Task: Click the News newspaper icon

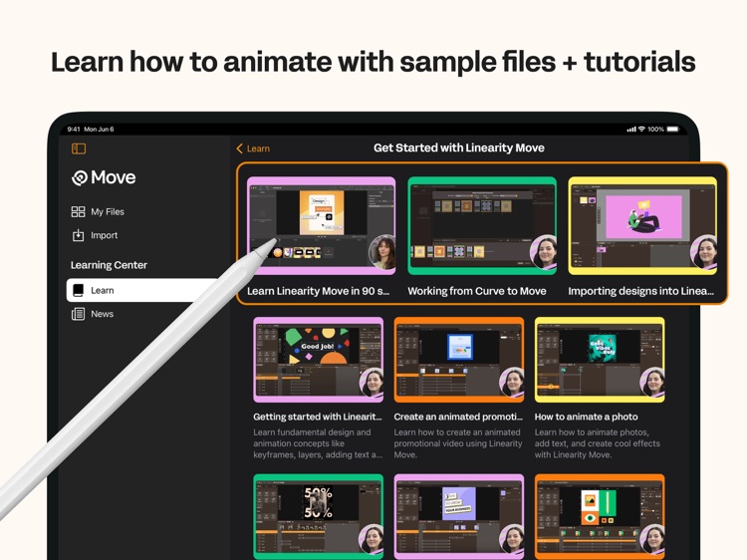Action: click(78, 314)
